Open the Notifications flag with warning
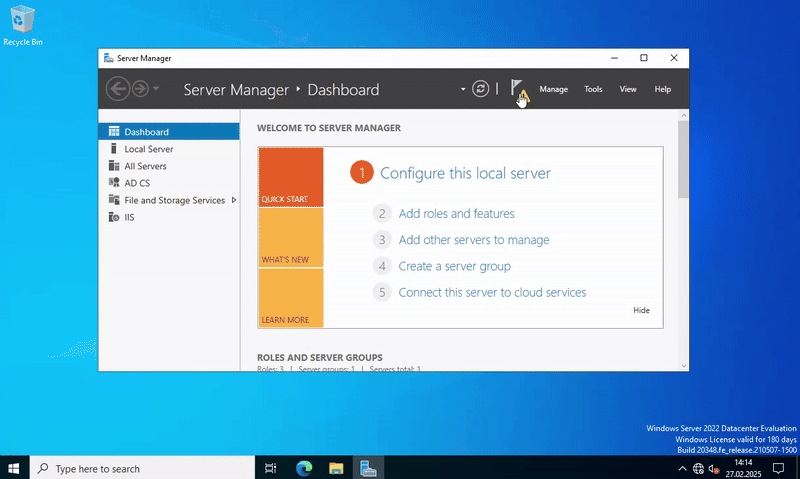 (x=519, y=90)
